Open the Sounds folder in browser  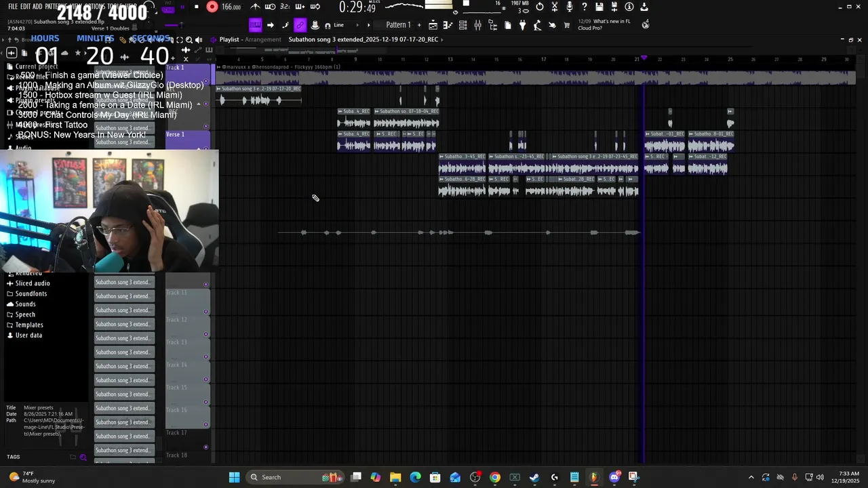click(26, 304)
